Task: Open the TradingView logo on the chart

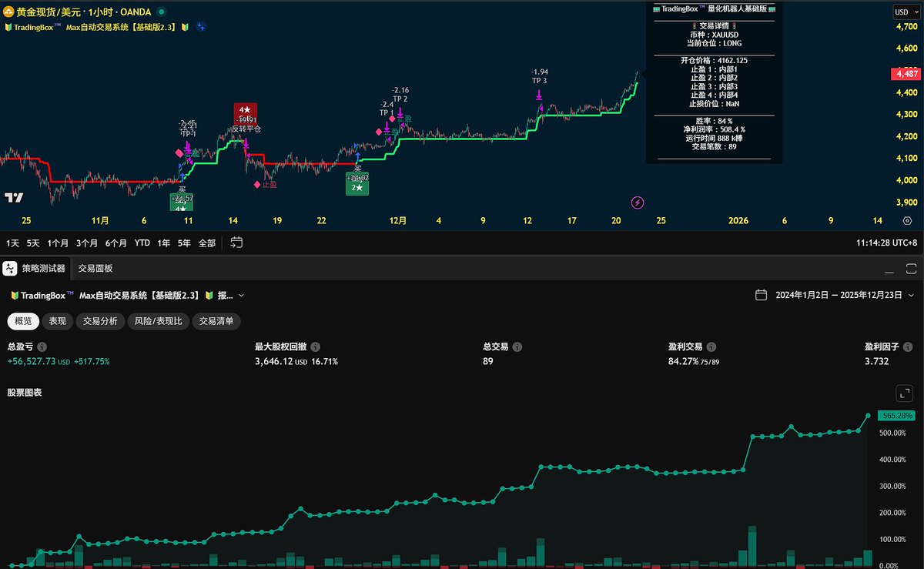Action: click(x=14, y=198)
